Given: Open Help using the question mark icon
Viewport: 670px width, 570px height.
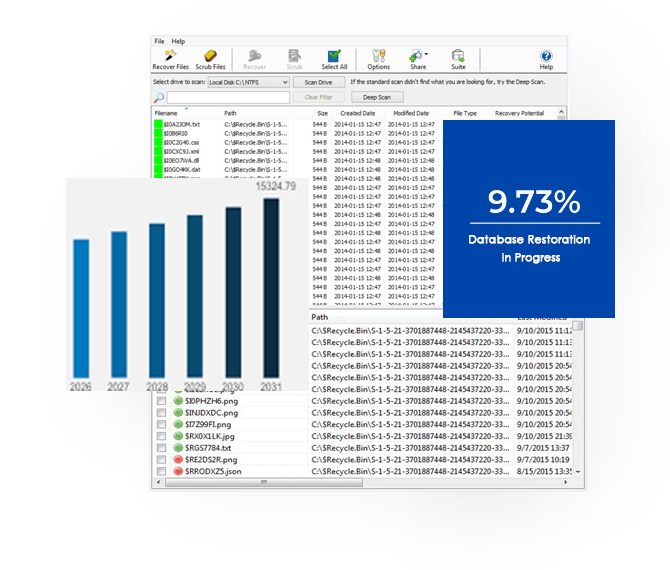Looking at the screenshot, I should click(x=546, y=55).
